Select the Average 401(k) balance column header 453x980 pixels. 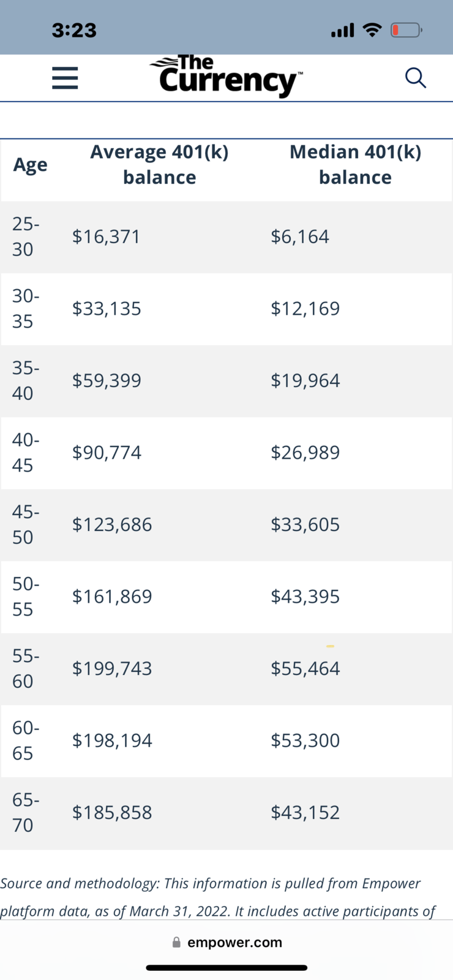click(x=159, y=164)
